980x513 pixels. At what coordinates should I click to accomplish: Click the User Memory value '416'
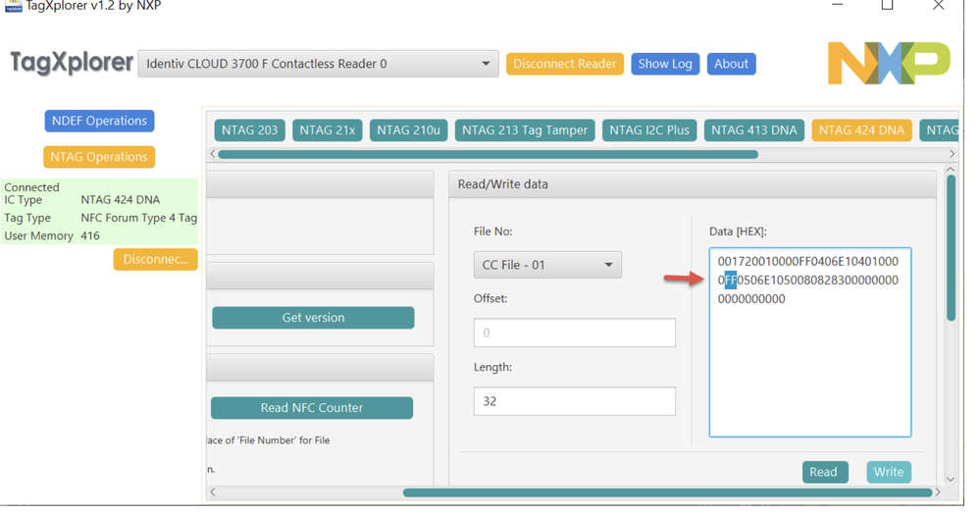90,236
